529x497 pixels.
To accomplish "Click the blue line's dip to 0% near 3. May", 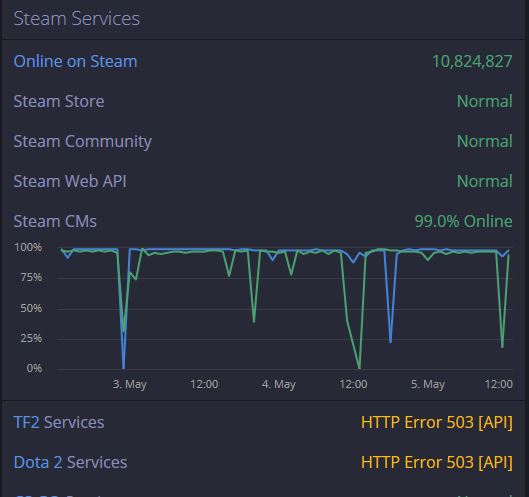I will coord(123,367).
